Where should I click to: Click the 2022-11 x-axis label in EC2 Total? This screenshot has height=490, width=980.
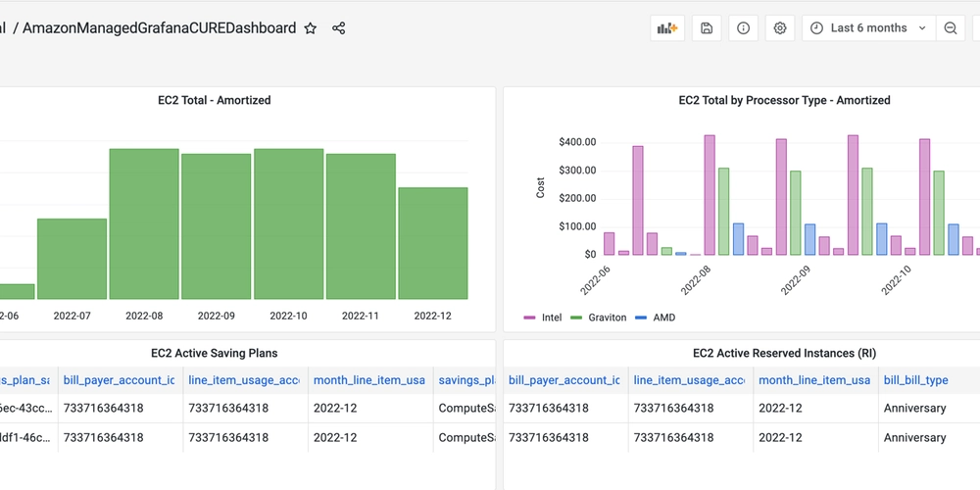pyautogui.click(x=361, y=316)
